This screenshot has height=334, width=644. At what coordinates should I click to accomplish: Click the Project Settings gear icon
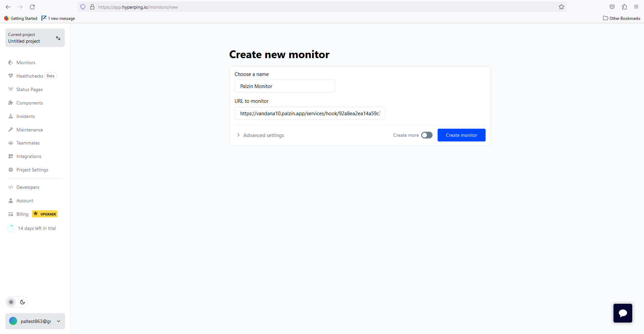[x=11, y=170]
